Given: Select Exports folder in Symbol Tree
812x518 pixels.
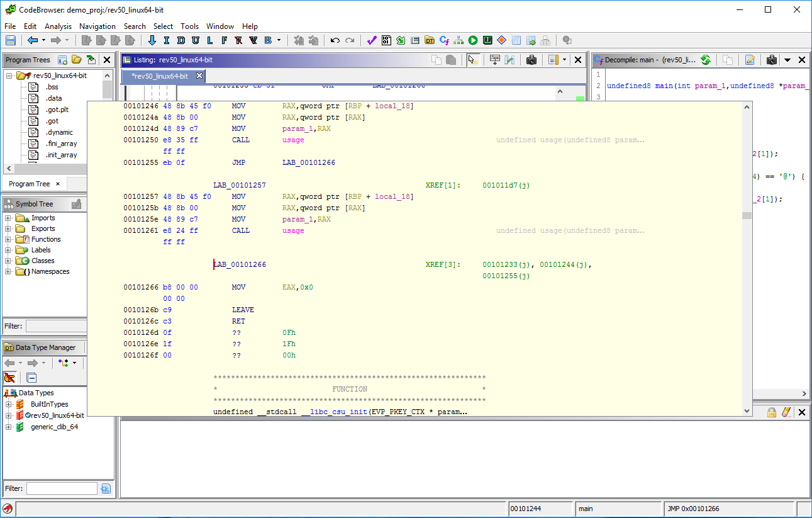Looking at the screenshot, I should click(x=43, y=228).
